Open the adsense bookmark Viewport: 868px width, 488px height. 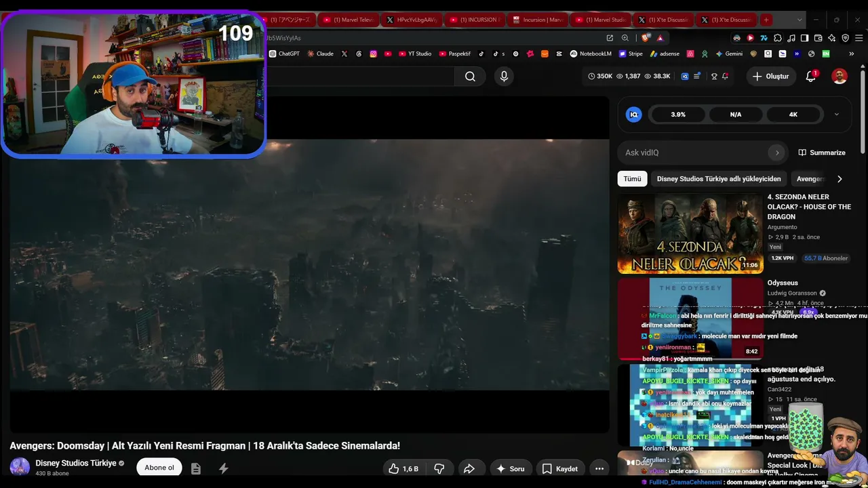[x=665, y=54]
